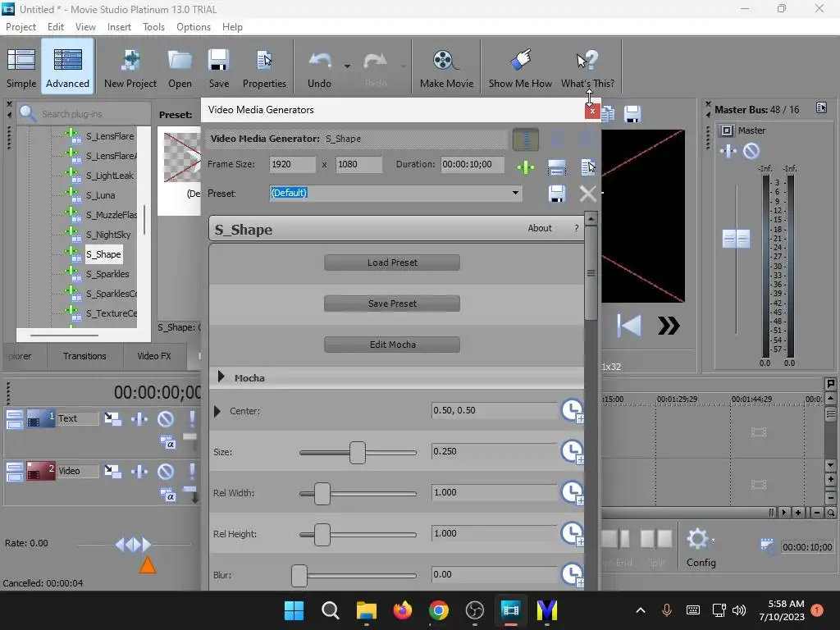Open Show Me How tutorials
This screenshot has height=630, width=840.
[x=520, y=68]
